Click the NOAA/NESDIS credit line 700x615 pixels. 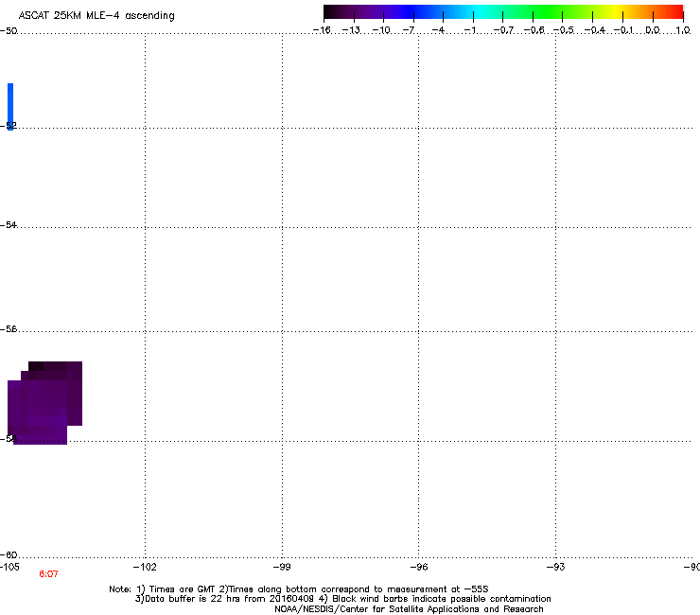(409, 609)
